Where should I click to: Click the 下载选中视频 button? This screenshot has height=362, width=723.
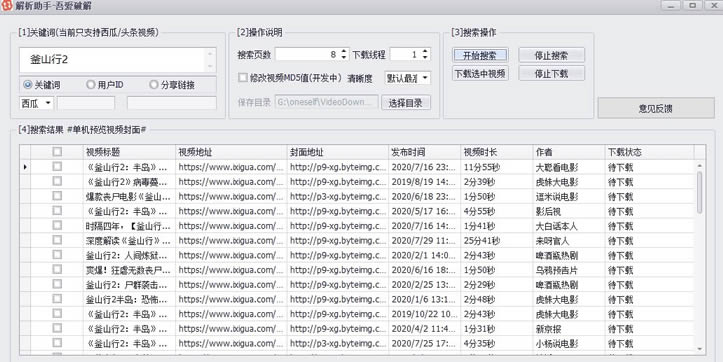480,73
